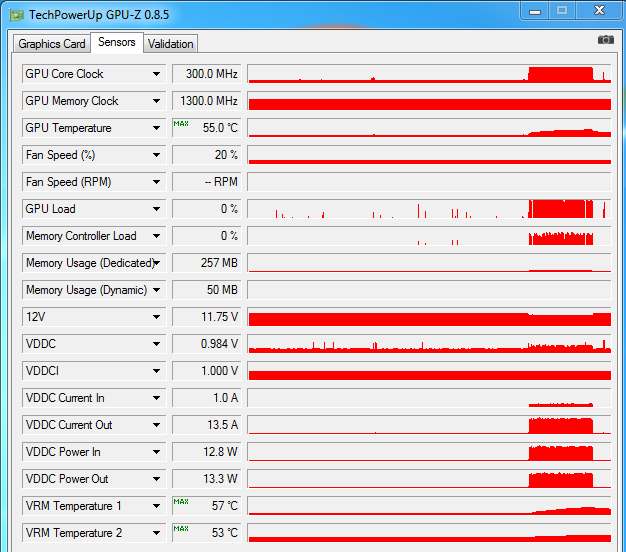Click the VDDC Current Out history graph
The height and width of the screenshot is (552, 626).
pyautogui.click(x=429, y=425)
